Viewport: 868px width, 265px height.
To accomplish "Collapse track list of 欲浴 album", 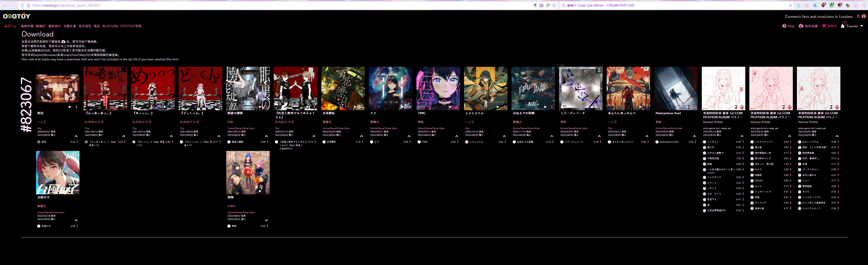I will [x=76, y=136].
